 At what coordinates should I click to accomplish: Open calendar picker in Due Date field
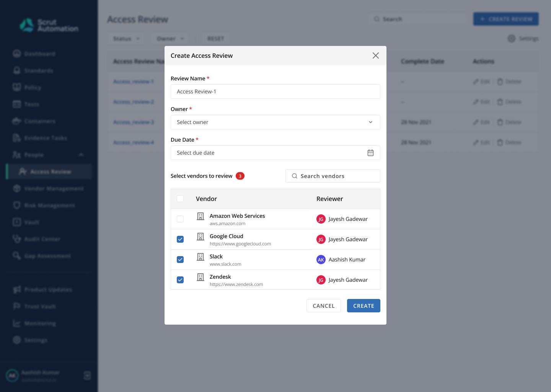click(370, 153)
